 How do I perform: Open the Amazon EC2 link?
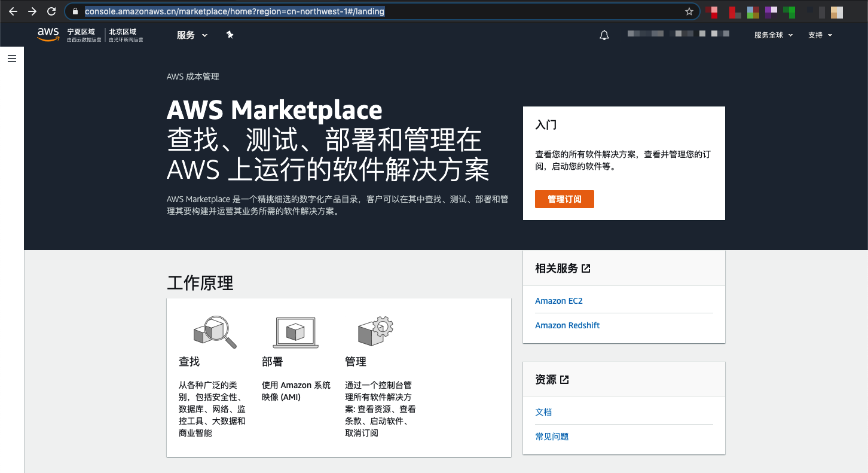click(559, 300)
